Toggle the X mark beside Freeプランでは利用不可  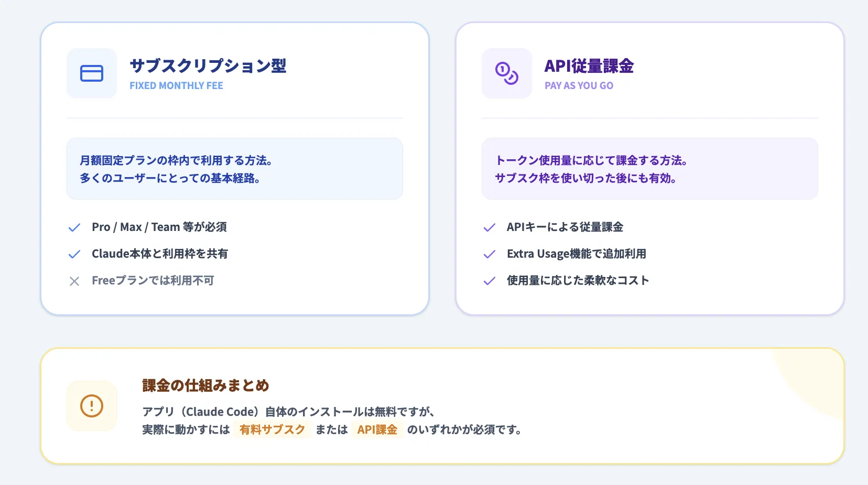[x=74, y=281]
